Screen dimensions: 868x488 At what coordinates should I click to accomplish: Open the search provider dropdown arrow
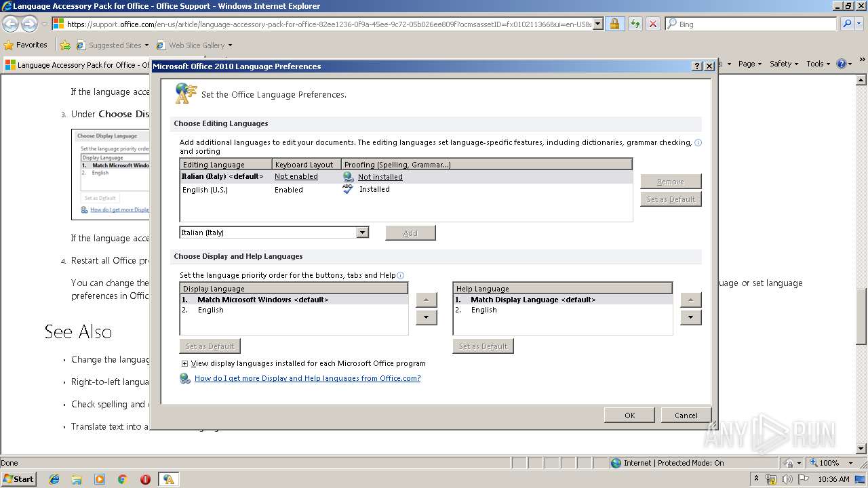tap(861, 24)
